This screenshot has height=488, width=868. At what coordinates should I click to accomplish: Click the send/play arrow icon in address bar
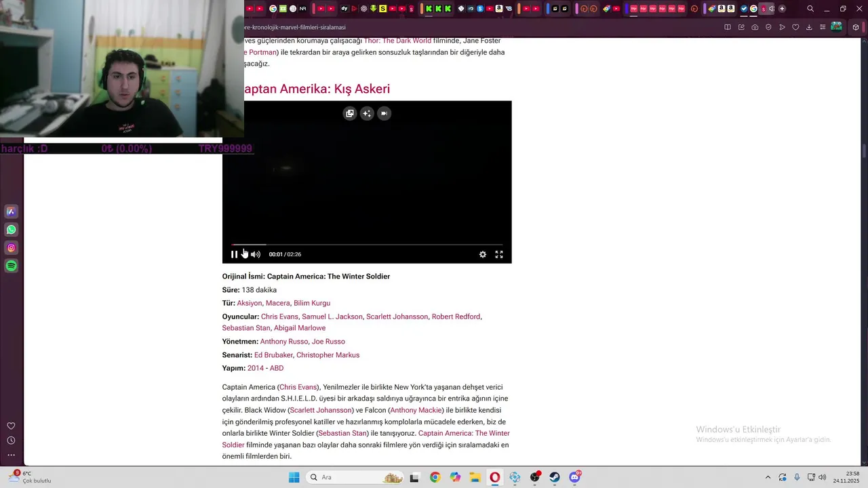[782, 27]
